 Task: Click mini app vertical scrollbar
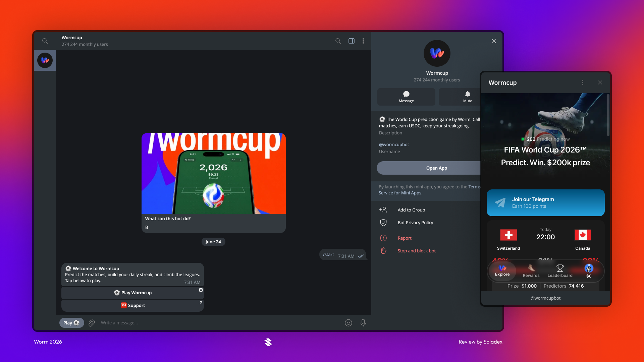pos(608,115)
